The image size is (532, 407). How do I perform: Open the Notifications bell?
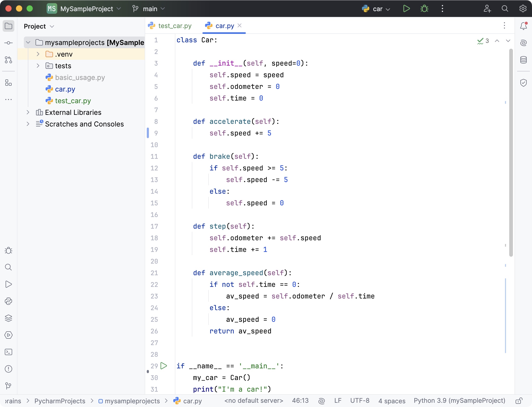click(x=523, y=26)
